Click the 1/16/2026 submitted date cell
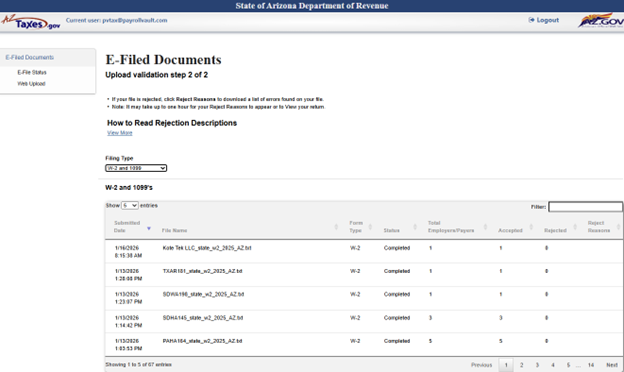624x372 pixels. point(128,251)
